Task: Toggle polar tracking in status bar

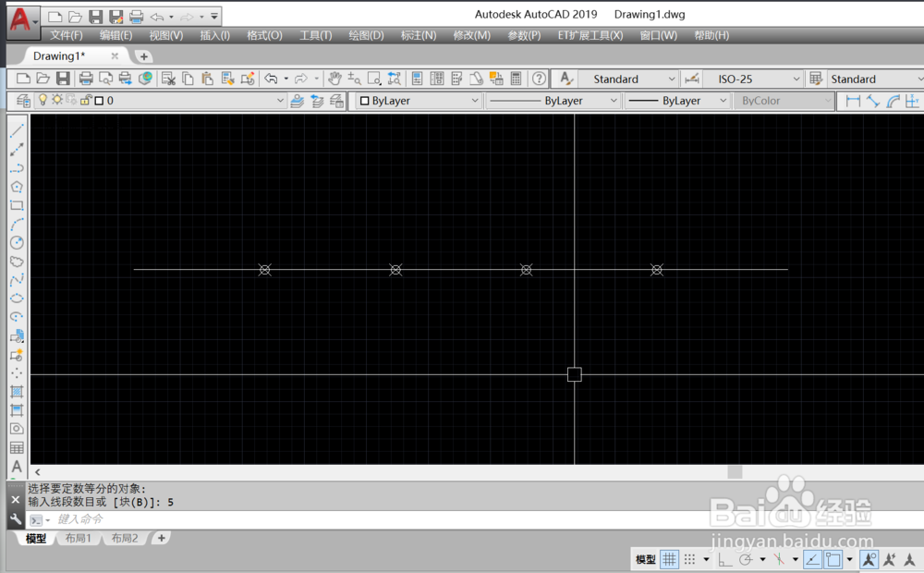Action: 746,559
